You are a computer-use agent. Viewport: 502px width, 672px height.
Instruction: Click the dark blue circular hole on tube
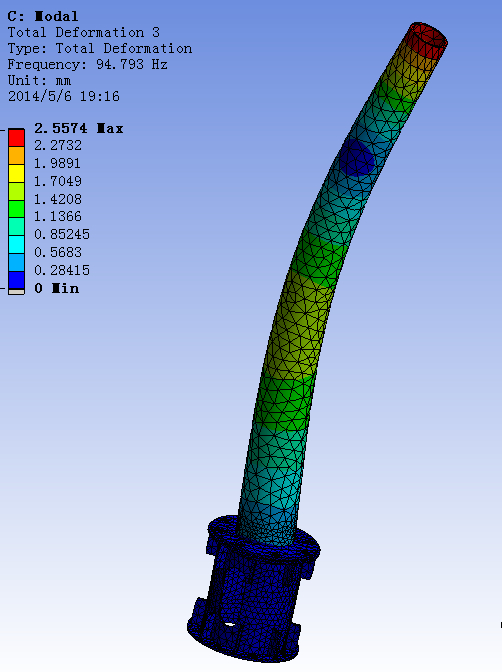coord(357,158)
